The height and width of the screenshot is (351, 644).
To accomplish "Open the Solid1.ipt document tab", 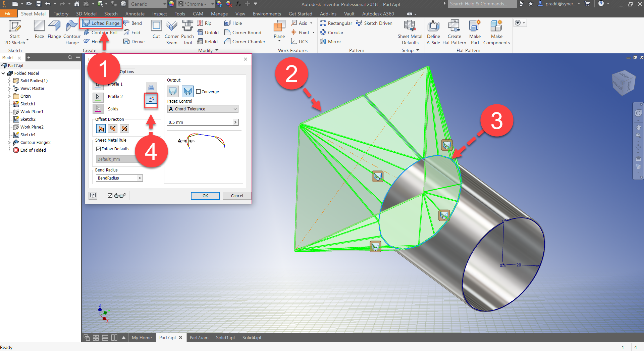I will [x=225, y=338].
